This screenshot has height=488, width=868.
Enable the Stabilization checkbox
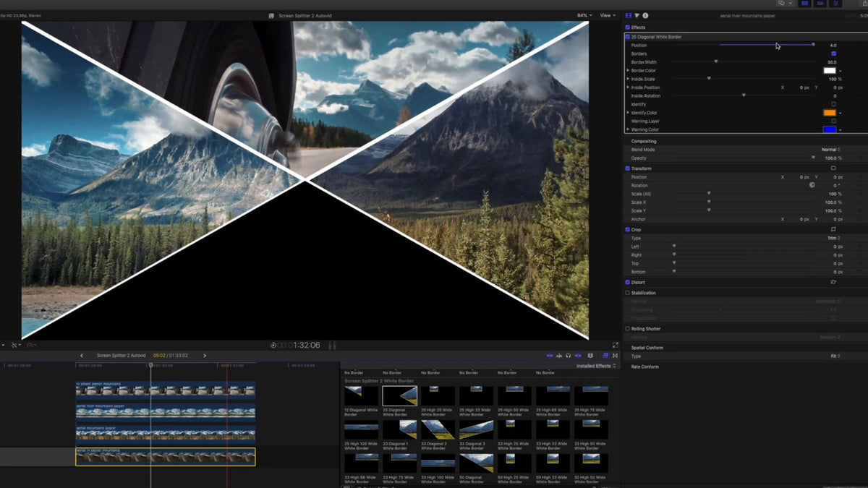tap(627, 294)
